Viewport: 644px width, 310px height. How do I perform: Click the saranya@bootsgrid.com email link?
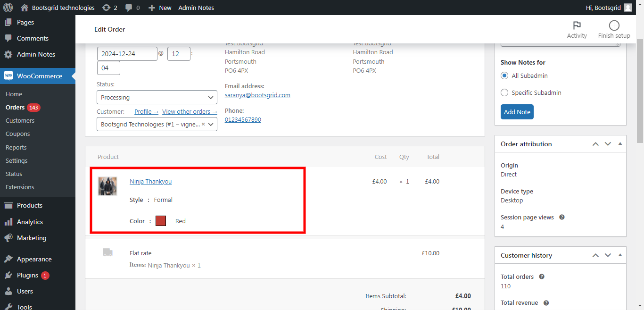pyautogui.click(x=257, y=95)
